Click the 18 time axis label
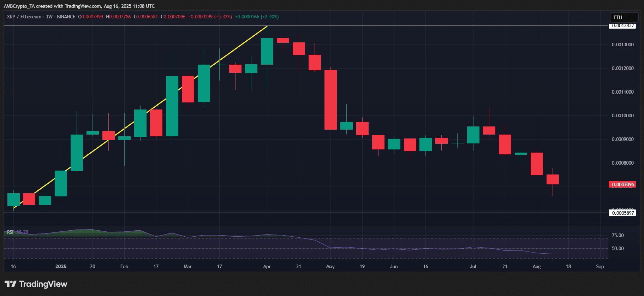Viewport: 644px width, 296px height. [x=568, y=266]
